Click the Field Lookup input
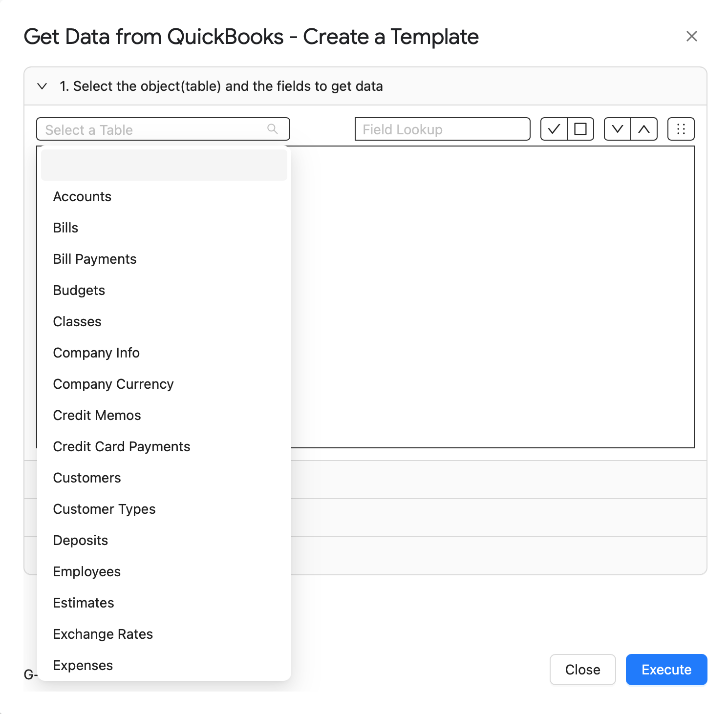This screenshot has height=714, width=728. [443, 129]
